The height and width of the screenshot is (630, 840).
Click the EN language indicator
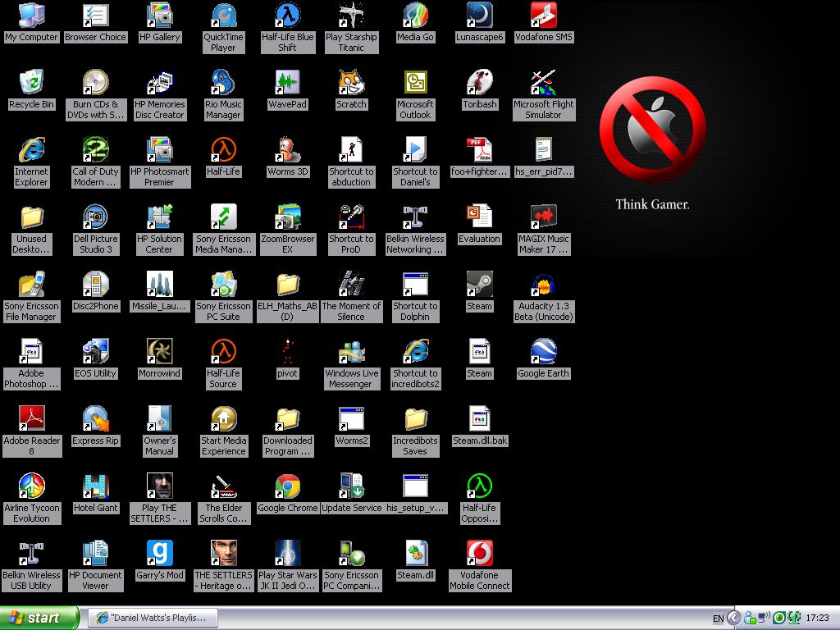(x=718, y=619)
